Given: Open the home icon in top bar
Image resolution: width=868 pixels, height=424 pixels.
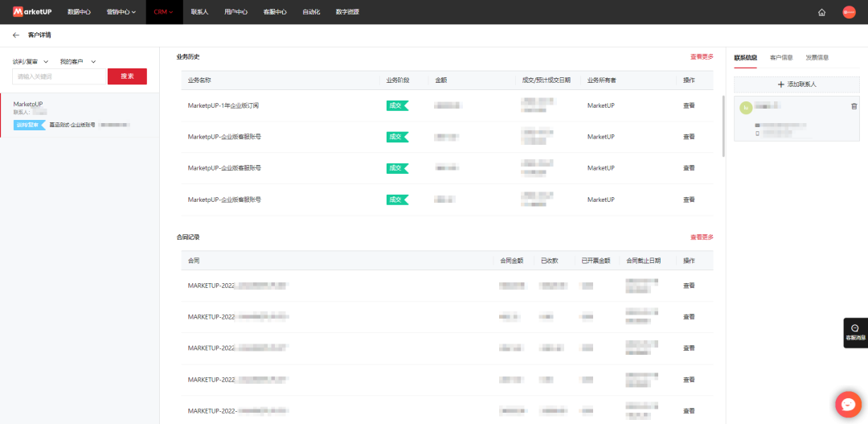Looking at the screenshot, I should (x=821, y=12).
